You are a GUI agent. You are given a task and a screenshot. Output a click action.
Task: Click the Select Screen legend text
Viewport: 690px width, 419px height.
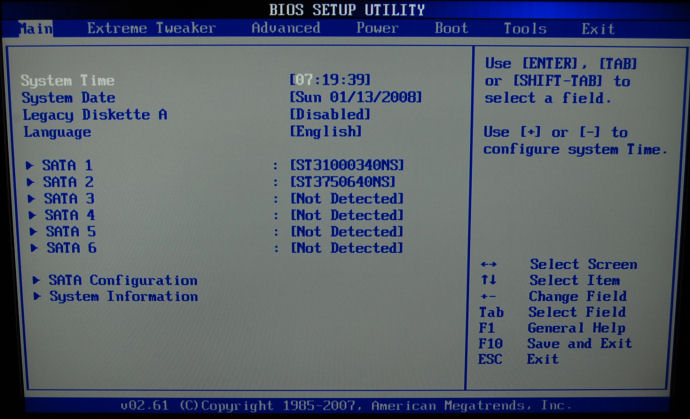pos(584,264)
